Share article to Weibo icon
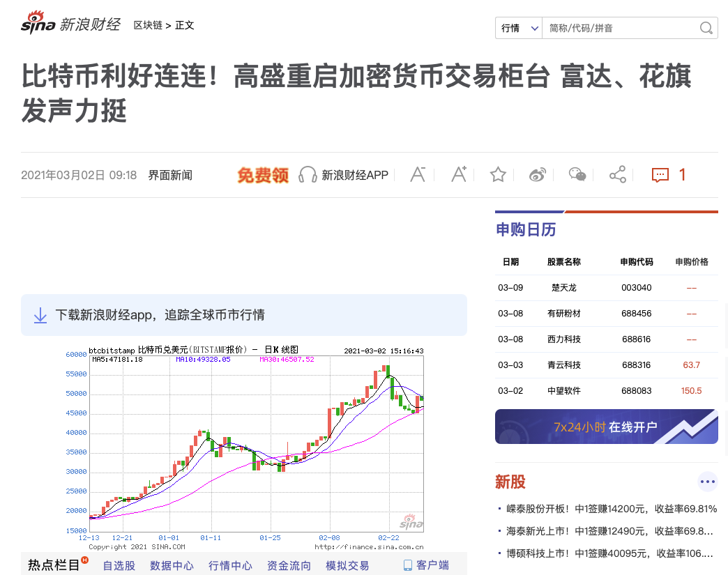This screenshot has width=728, height=575. tap(537, 175)
